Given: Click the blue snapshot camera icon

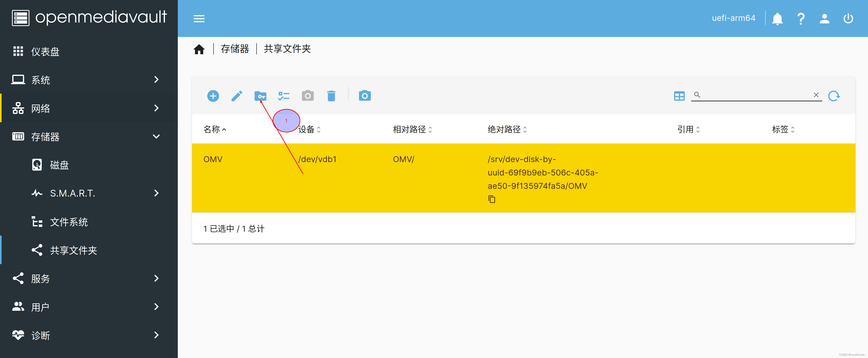Looking at the screenshot, I should (365, 96).
